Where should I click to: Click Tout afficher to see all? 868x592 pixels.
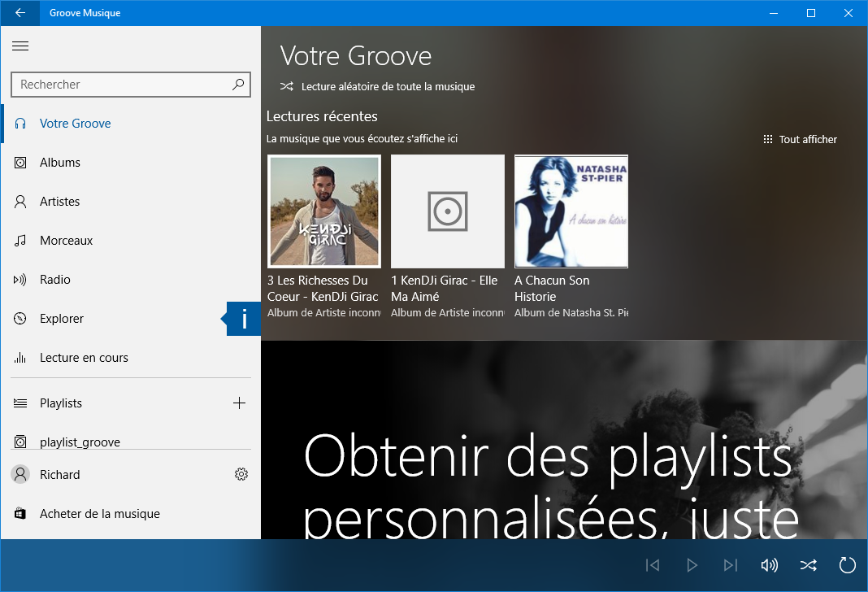[x=808, y=140]
